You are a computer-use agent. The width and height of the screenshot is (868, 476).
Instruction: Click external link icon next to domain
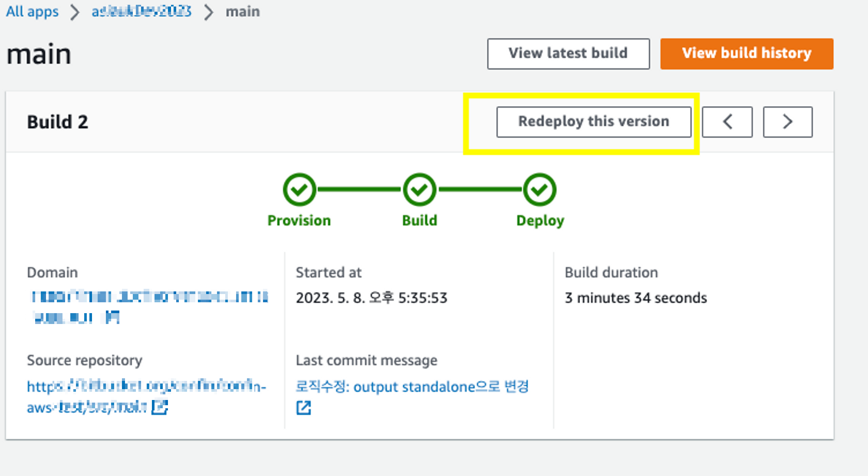[112, 317]
